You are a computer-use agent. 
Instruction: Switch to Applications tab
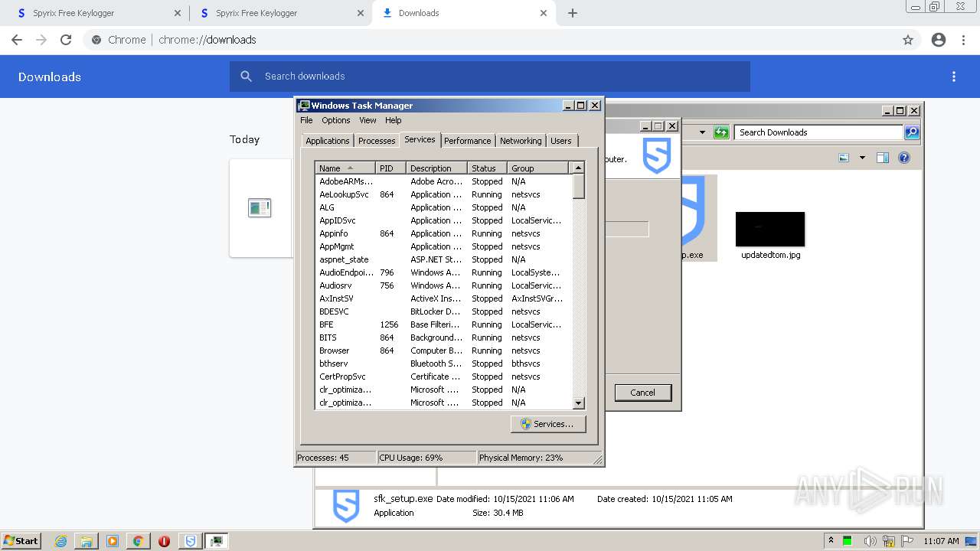(328, 141)
